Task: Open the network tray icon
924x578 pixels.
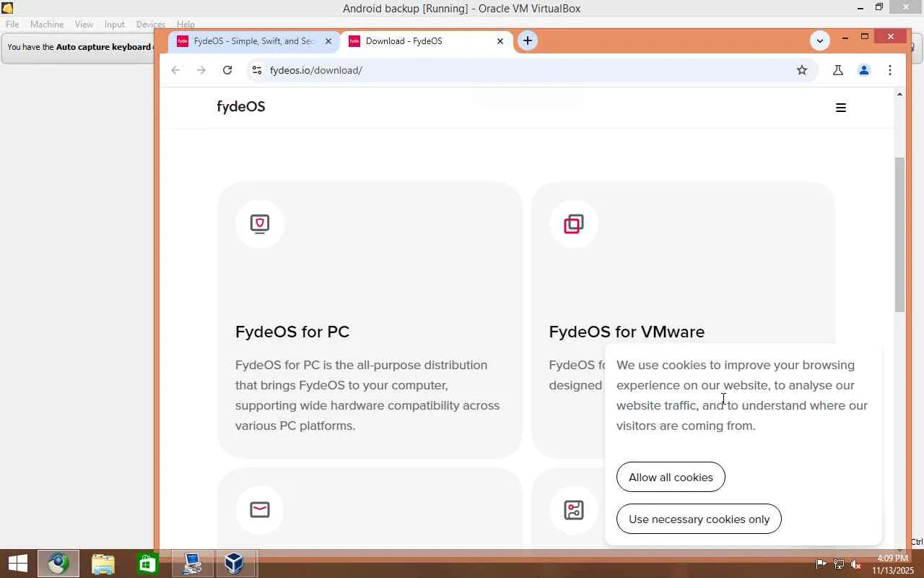Action: 838,564
